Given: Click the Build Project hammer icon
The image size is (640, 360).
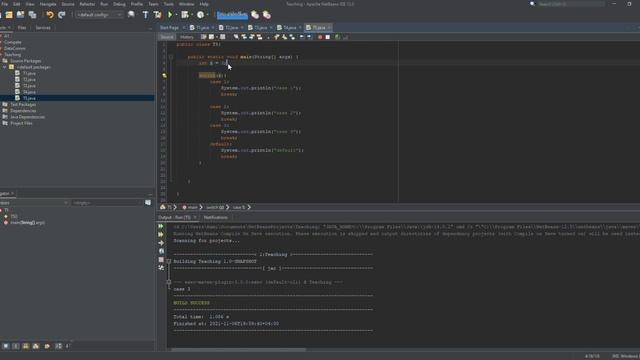Looking at the screenshot, I should pyautogui.click(x=145, y=15).
